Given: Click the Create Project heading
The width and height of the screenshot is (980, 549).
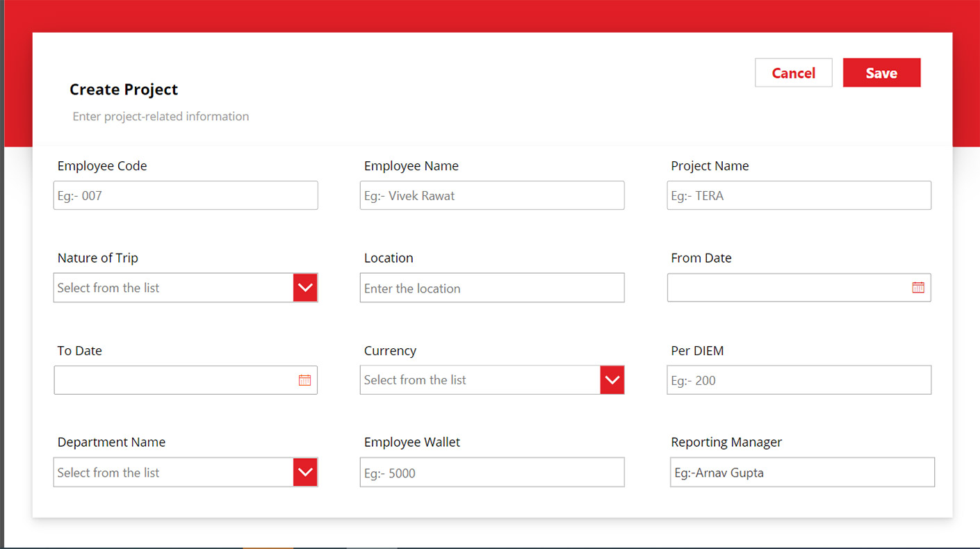Looking at the screenshot, I should point(124,90).
